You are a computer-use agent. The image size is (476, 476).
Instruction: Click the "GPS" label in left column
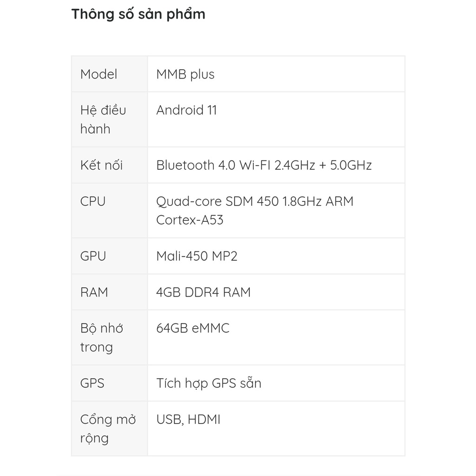[92, 383]
